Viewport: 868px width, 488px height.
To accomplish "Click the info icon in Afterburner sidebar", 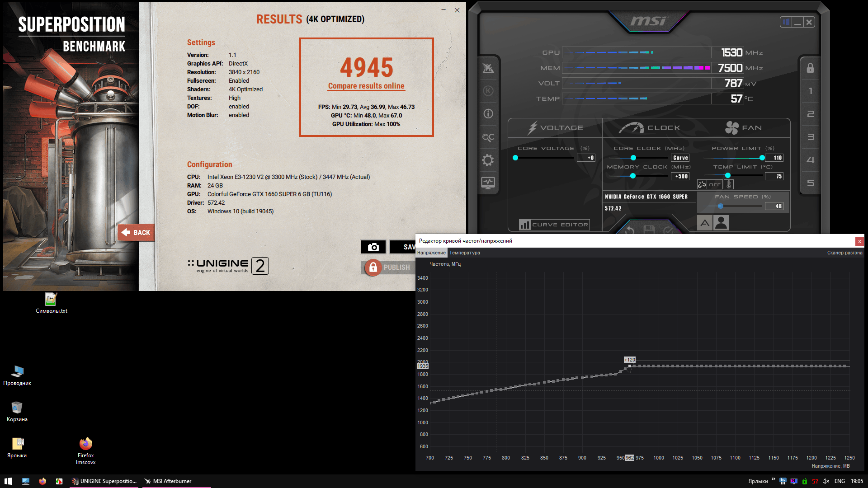I will [x=488, y=114].
